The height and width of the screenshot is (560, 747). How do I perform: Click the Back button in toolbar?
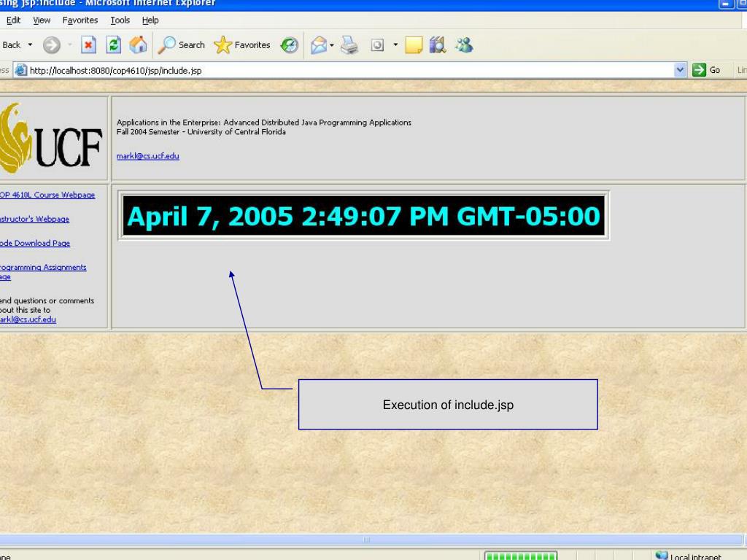(x=10, y=45)
